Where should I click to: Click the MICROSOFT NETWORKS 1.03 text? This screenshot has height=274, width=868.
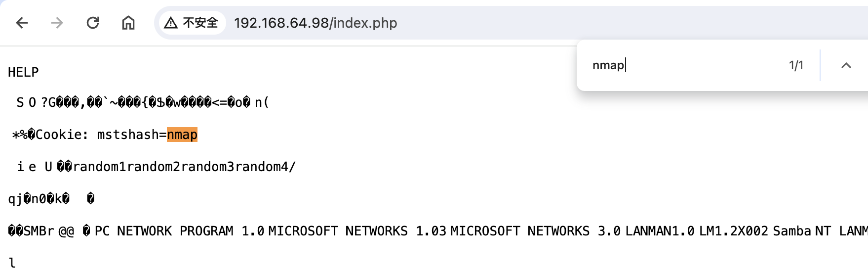point(357,231)
